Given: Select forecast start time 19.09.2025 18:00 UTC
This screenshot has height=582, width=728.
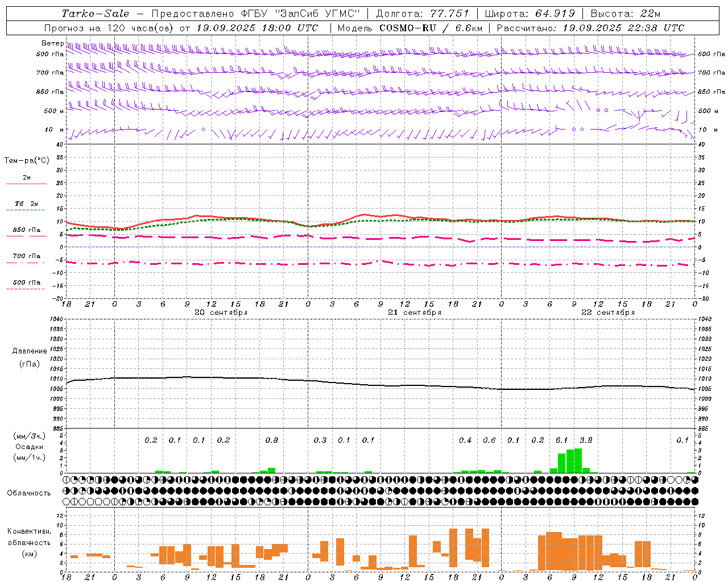Looking at the screenshot, I should pos(257,28).
